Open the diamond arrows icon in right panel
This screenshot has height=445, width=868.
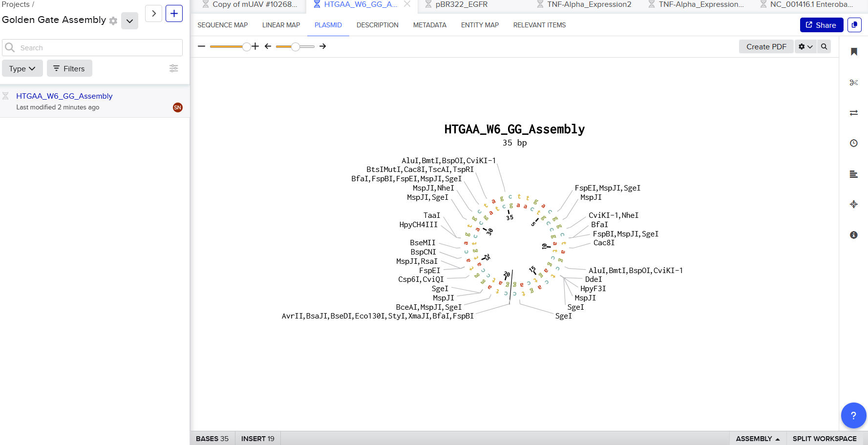click(x=854, y=204)
